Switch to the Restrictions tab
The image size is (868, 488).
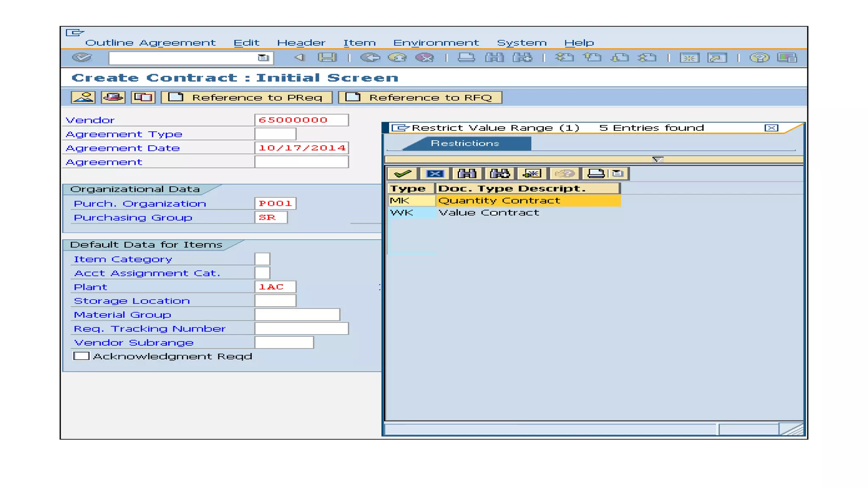(465, 144)
